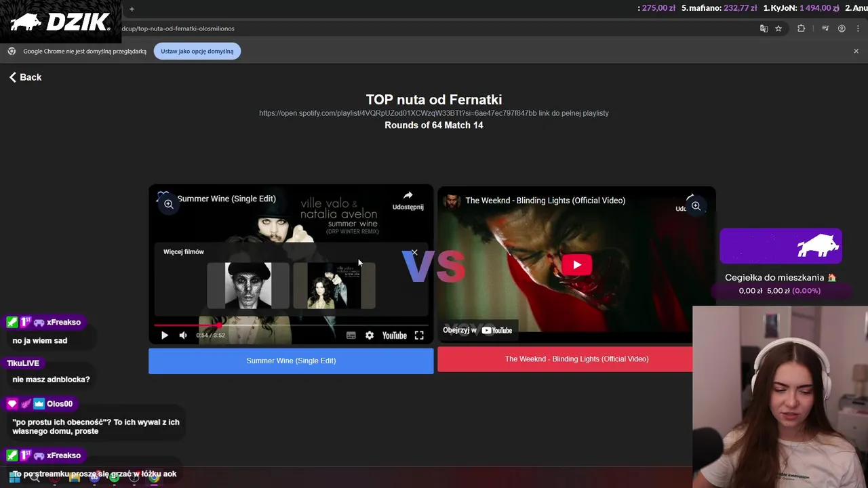Image resolution: width=868 pixels, height=488 pixels.
Task: Click chat message 'no ja wiem sad'
Action: tap(40, 341)
